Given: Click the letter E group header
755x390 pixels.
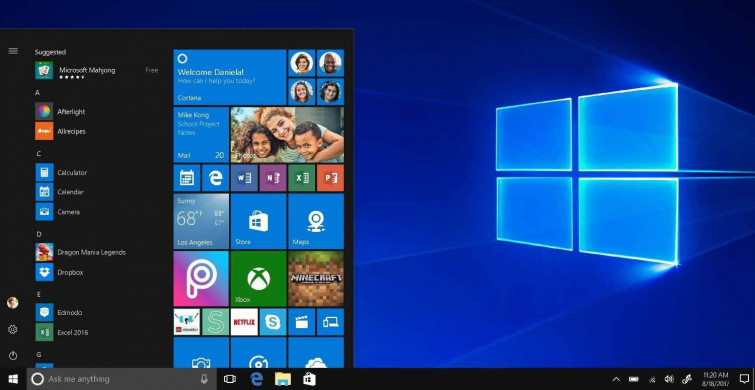Looking at the screenshot, I should [38, 294].
